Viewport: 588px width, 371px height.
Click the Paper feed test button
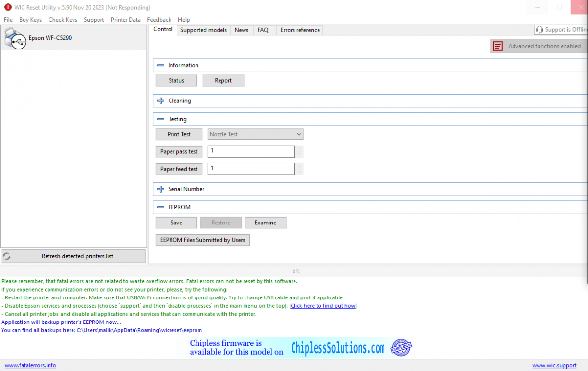coord(179,169)
